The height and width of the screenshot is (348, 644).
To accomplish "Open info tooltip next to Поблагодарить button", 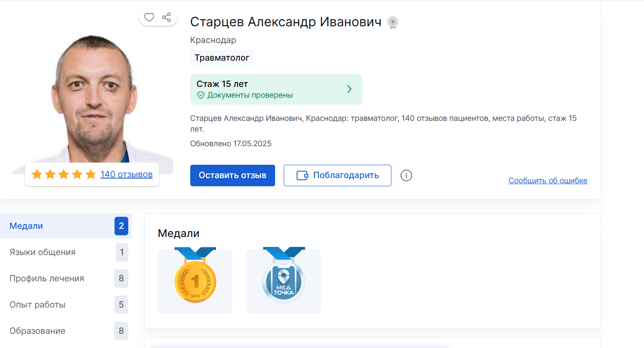I will pos(406,176).
